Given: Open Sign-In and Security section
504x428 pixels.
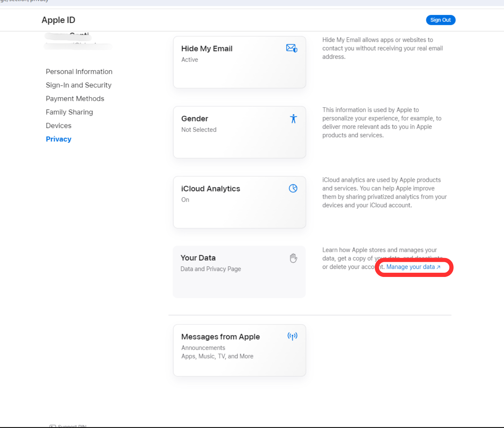Looking at the screenshot, I should 78,85.
